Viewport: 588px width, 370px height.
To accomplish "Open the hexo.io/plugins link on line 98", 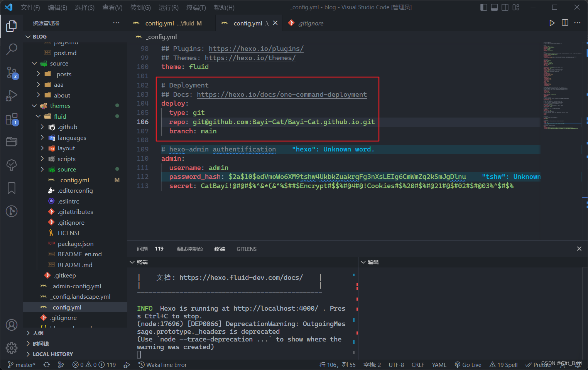I will [x=256, y=49].
